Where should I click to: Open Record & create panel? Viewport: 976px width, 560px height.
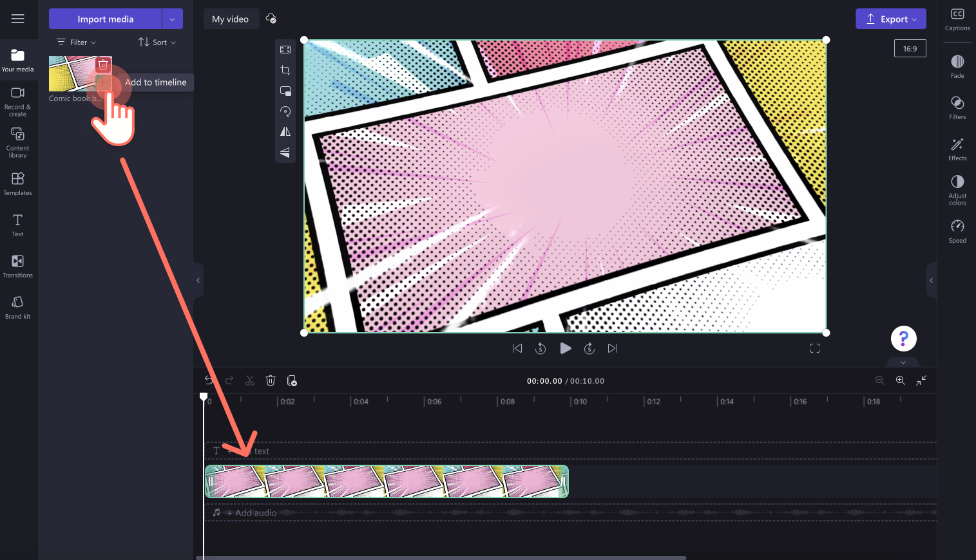(17, 102)
